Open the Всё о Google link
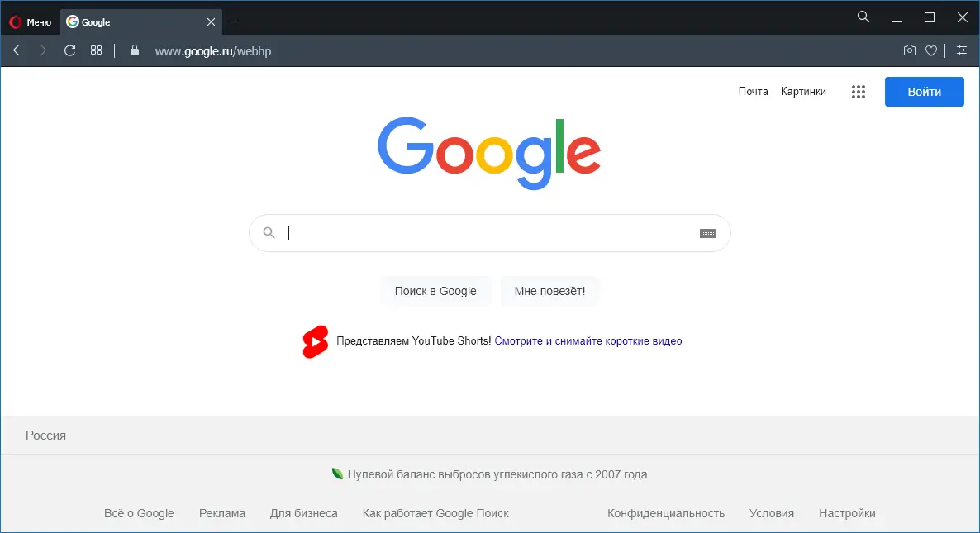The width and height of the screenshot is (980, 533). (x=139, y=514)
